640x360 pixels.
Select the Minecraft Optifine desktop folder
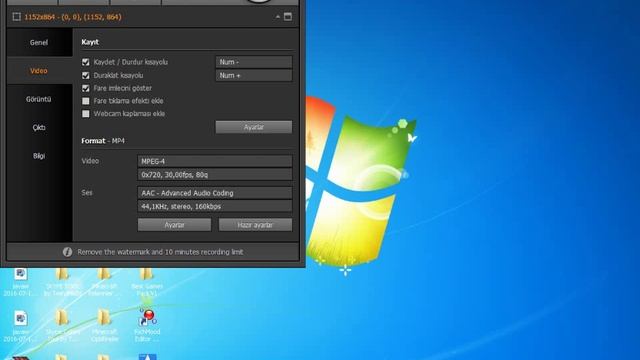(x=104, y=325)
